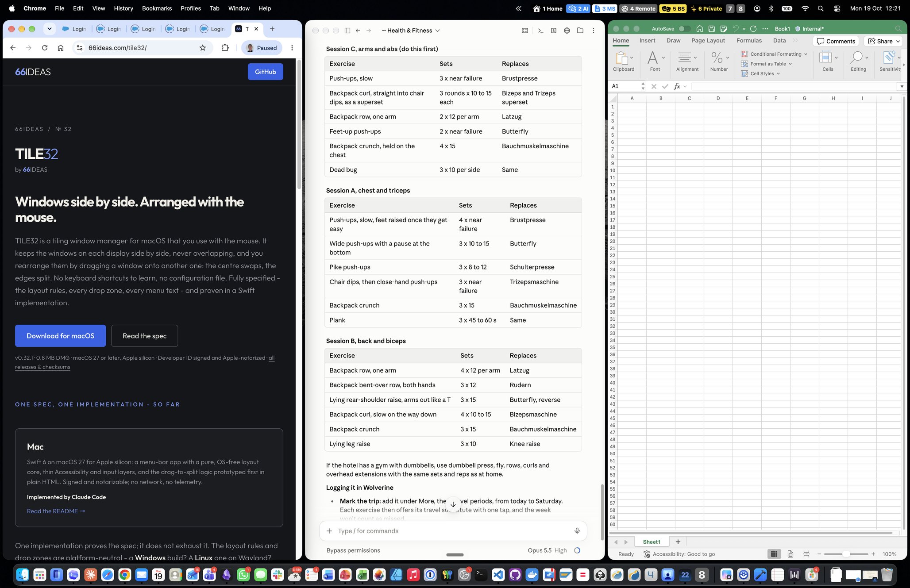910x588 pixels.
Task: Reload the Chrome page
Action: (45, 48)
